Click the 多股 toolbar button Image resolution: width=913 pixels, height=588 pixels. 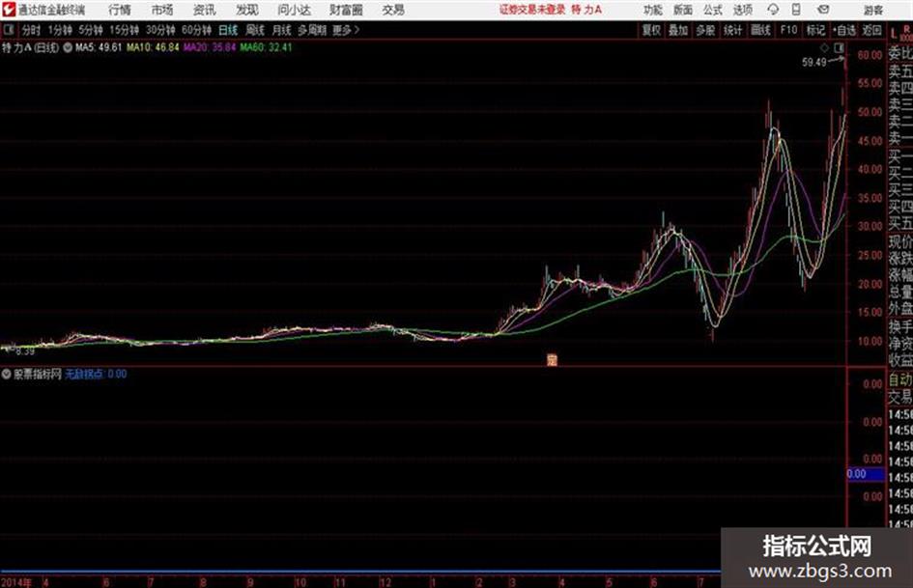click(x=705, y=30)
